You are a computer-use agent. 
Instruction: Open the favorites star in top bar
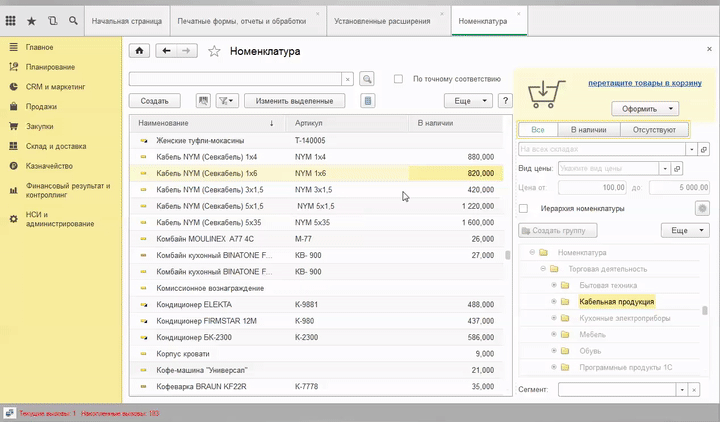pos(31,21)
